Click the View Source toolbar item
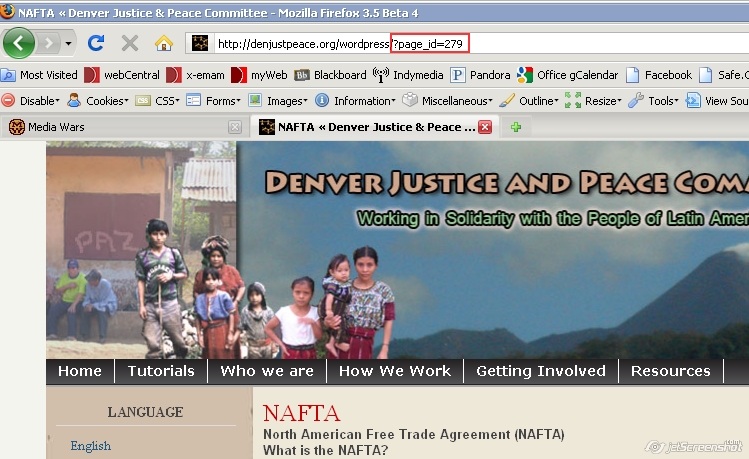This screenshot has width=749, height=459. pyautogui.click(x=717, y=101)
